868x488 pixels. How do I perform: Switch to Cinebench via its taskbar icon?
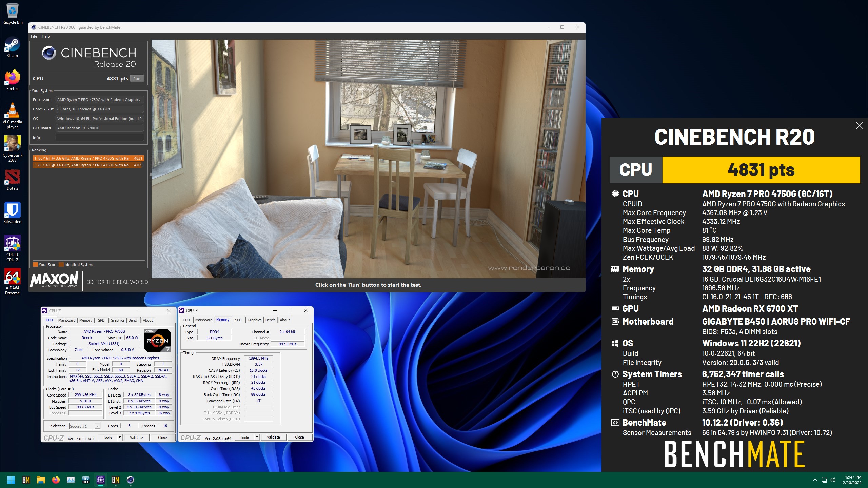131,480
